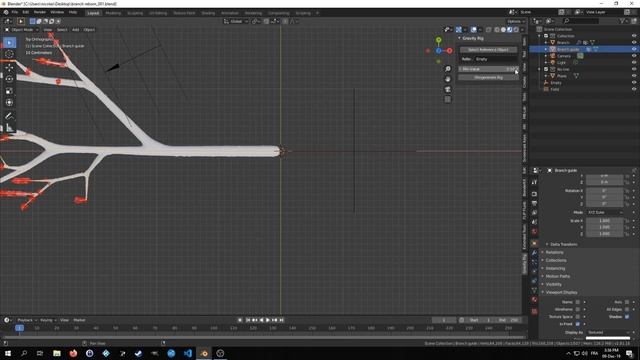Select solid viewport shading mode
The width and height of the screenshot is (640, 360).
[x=503, y=30]
